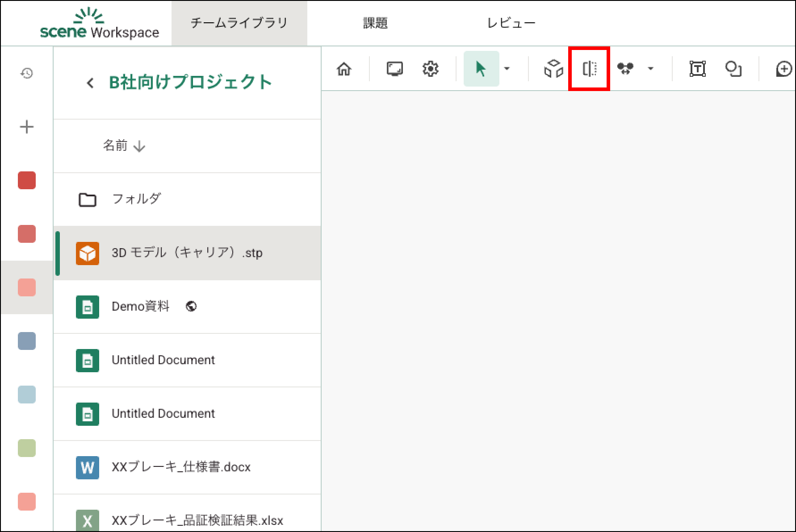796x532 pixels.
Task: Toggle sort order on 名前 column
Action: point(124,146)
